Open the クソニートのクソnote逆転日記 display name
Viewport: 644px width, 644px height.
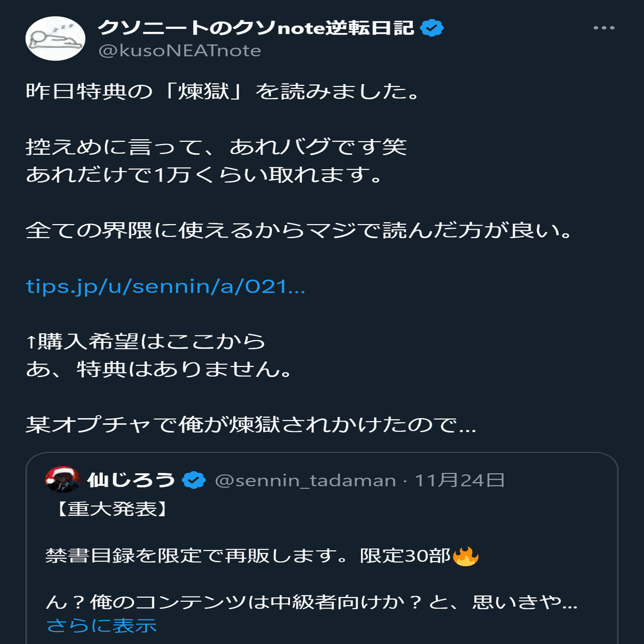(256, 28)
